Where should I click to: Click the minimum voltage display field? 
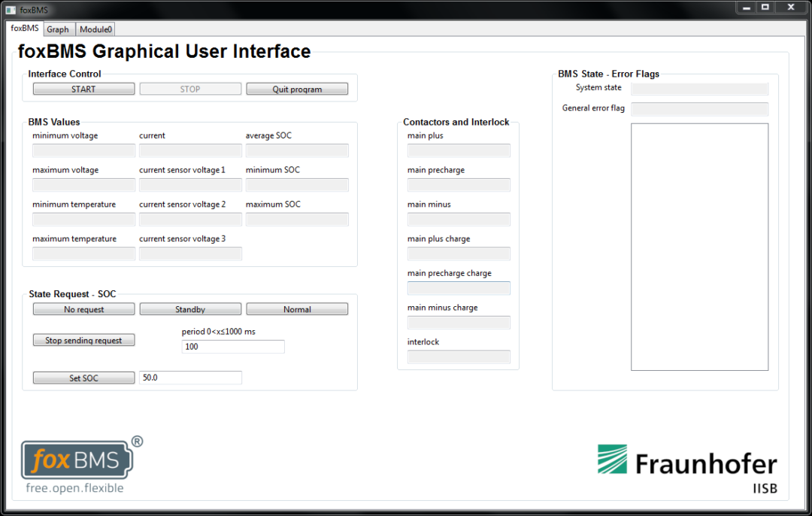(83, 150)
